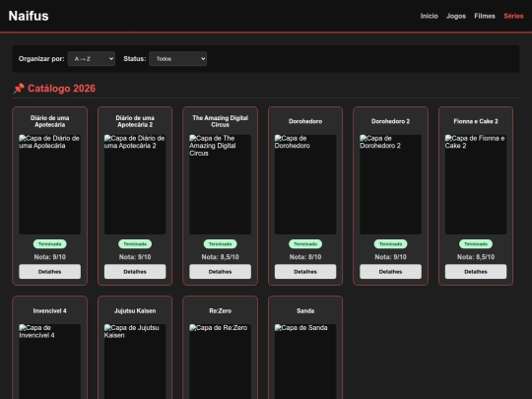
Task: Click The Amazing Digital Circus cover image
Action: (221, 184)
